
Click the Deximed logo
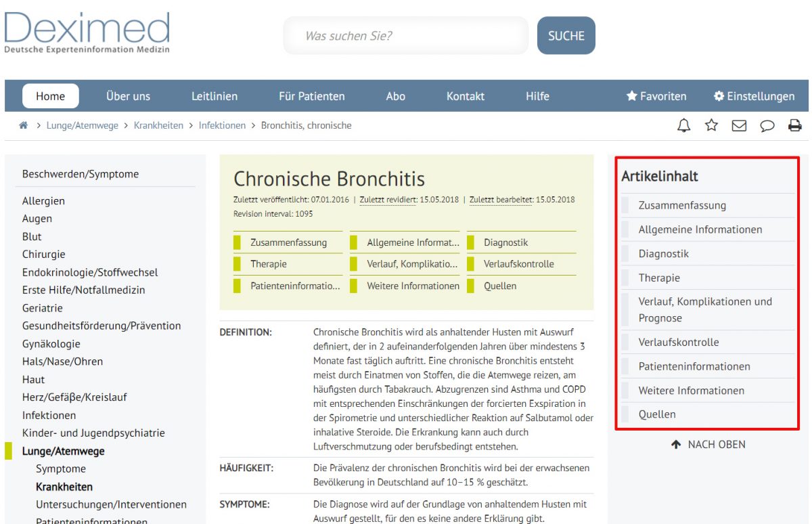87,32
